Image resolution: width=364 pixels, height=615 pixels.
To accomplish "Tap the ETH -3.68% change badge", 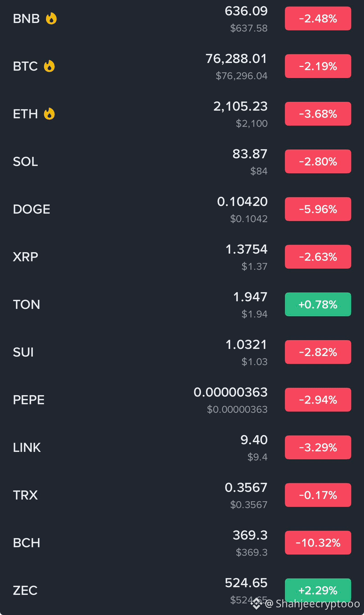I will [x=318, y=114].
